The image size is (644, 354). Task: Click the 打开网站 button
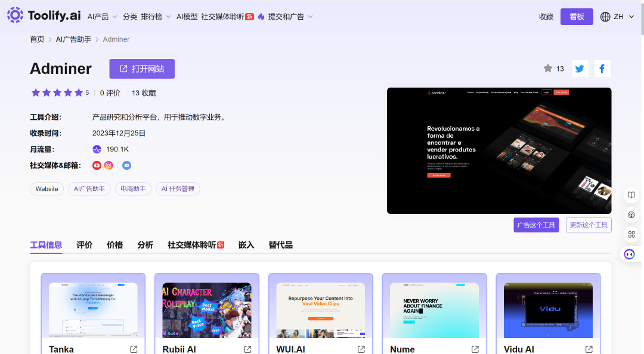pyautogui.click(x=142, y=69)
